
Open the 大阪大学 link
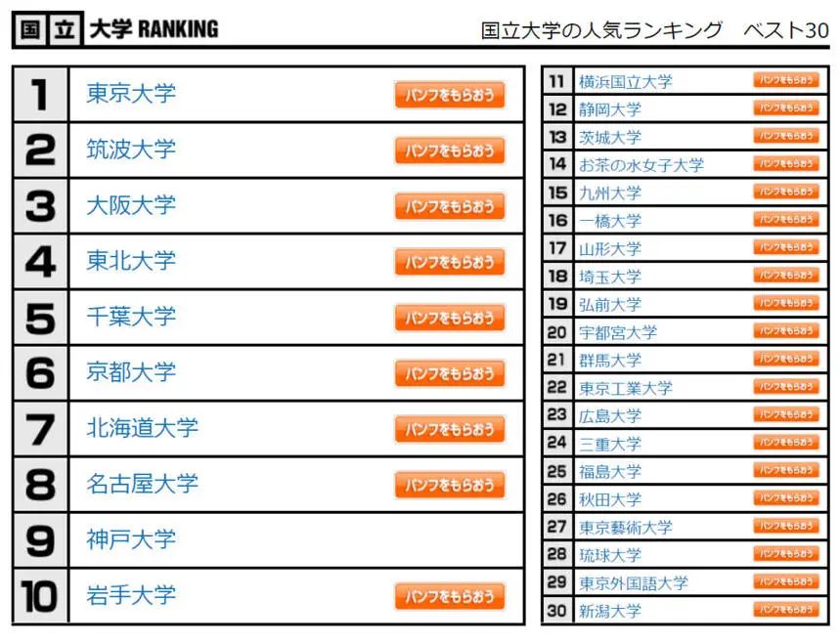click(x=131, y=205)
